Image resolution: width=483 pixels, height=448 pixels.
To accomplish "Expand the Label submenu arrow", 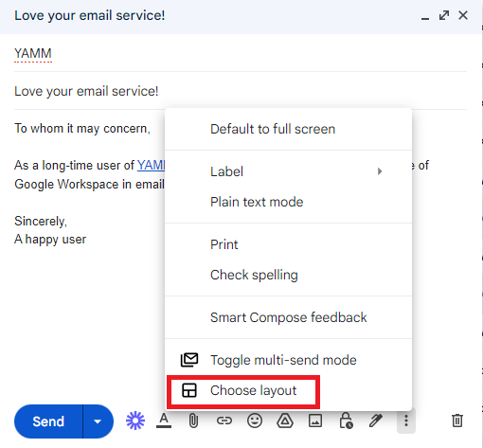I will [380, 171].
